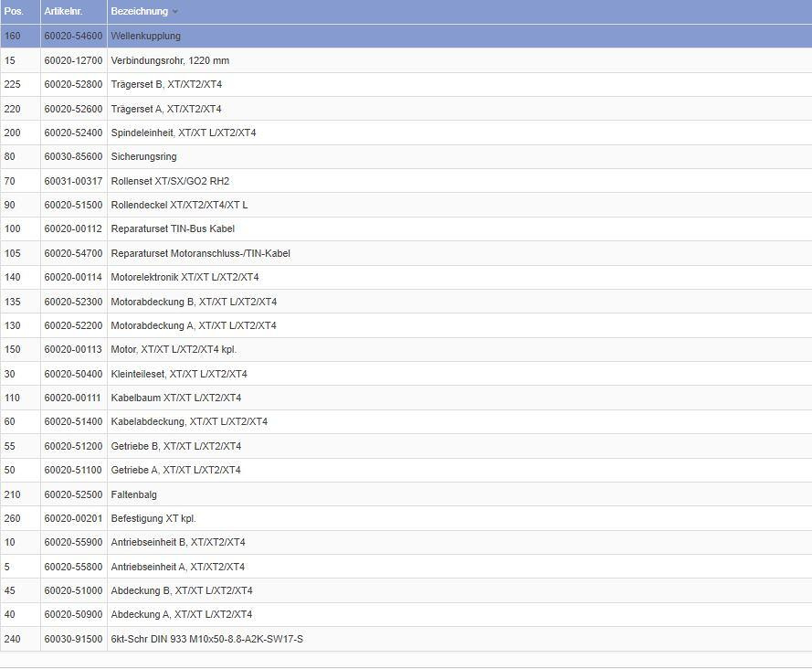Click article number 60020-00114
This screenshot has height=669, width=812.
(x=73, y=278)
